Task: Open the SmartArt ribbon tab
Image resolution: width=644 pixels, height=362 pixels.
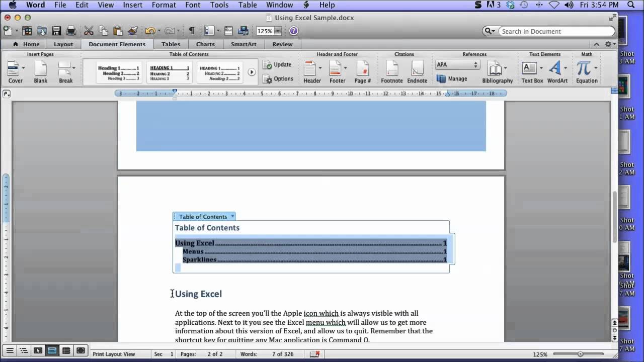Action: tap(244, 44)
